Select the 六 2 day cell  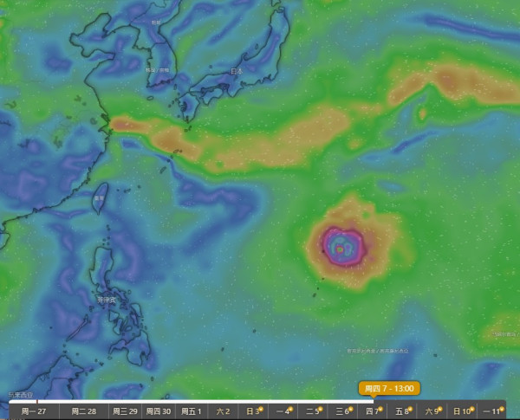(223, 411)
